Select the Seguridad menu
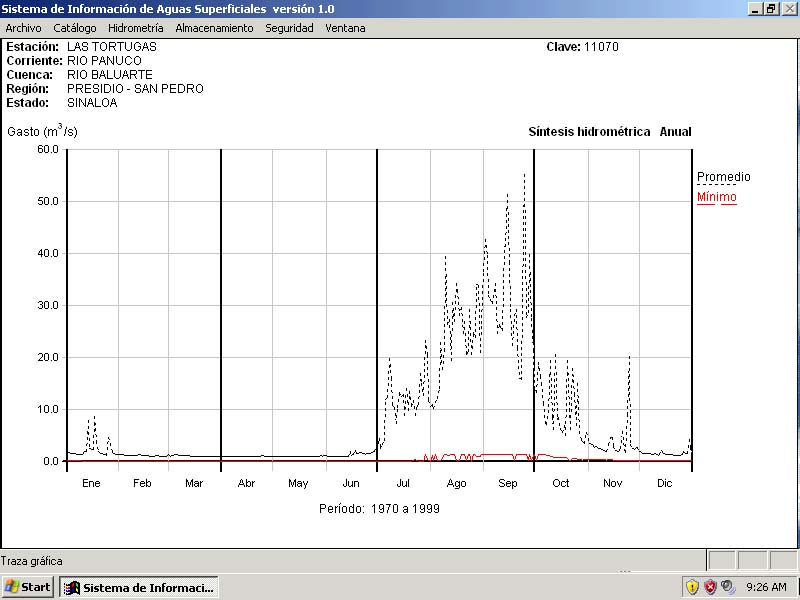The width and height of the screenshot is (800, 600). click(289, 28)
